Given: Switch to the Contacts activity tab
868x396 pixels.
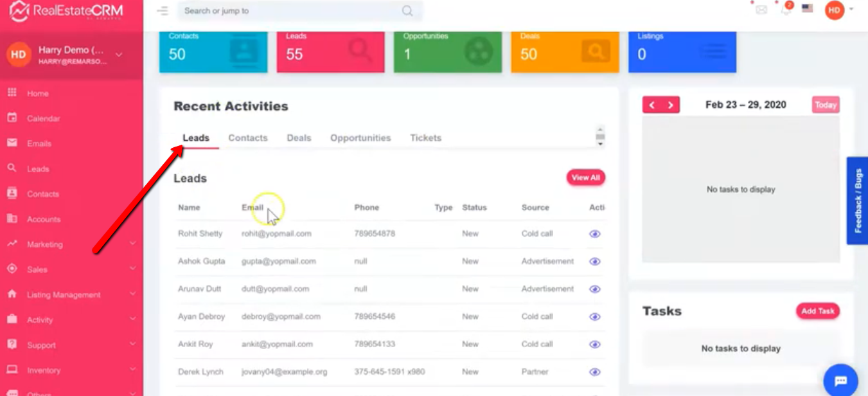Looking at the screenshot, I should (248, 138).
